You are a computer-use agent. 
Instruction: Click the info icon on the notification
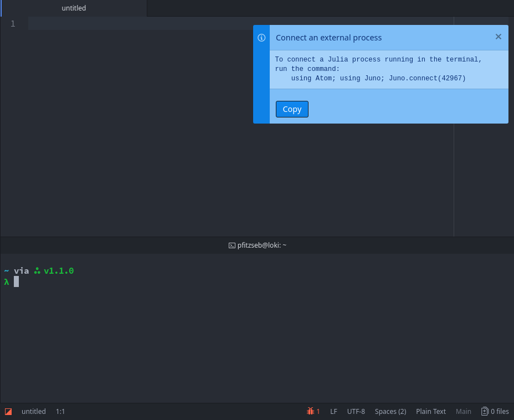pos(261,38)
